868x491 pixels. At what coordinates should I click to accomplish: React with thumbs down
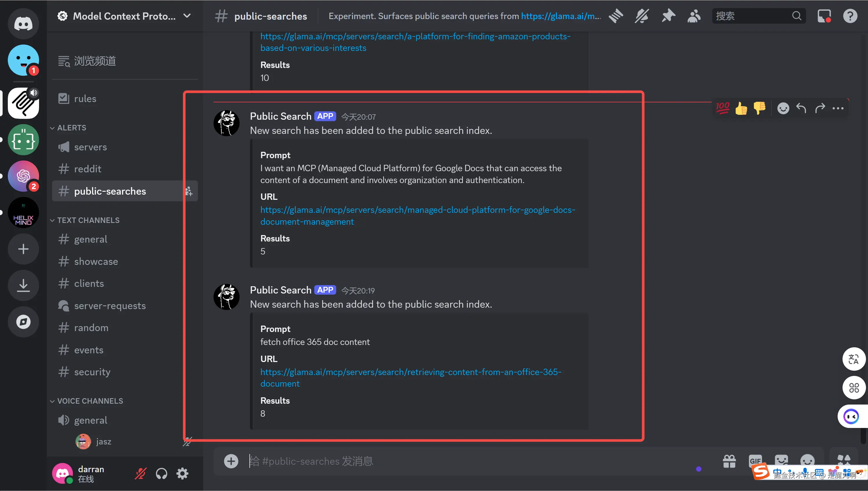[759, 108]
